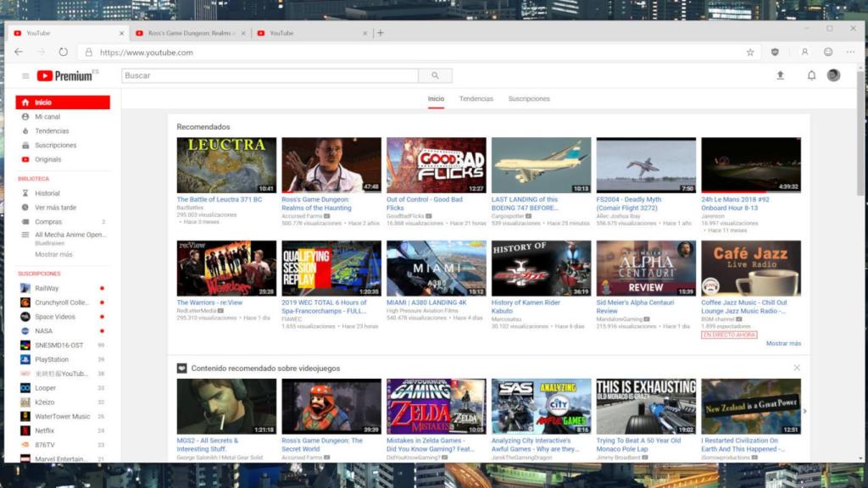Open the account avatar menu

(x=833, y=75)
